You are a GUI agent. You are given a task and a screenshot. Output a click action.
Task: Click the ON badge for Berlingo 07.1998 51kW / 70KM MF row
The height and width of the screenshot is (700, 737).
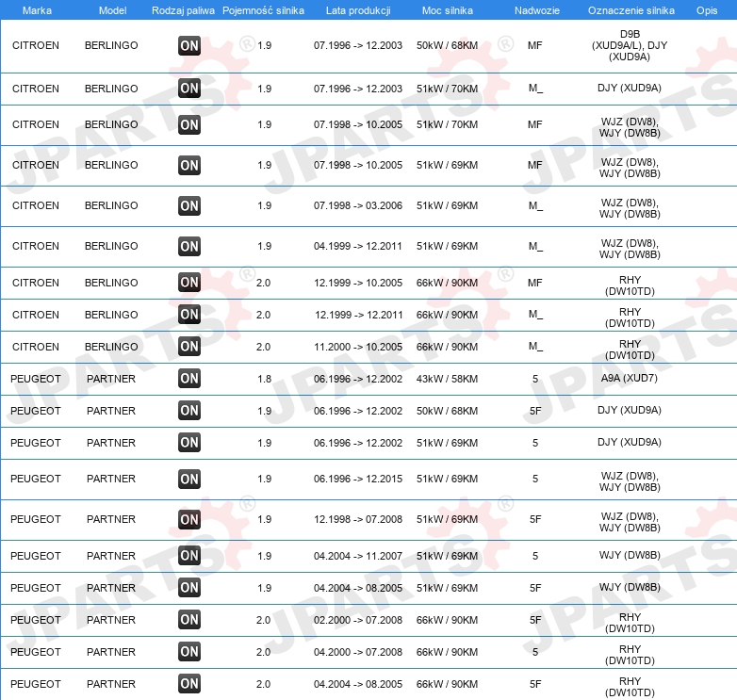189,124
